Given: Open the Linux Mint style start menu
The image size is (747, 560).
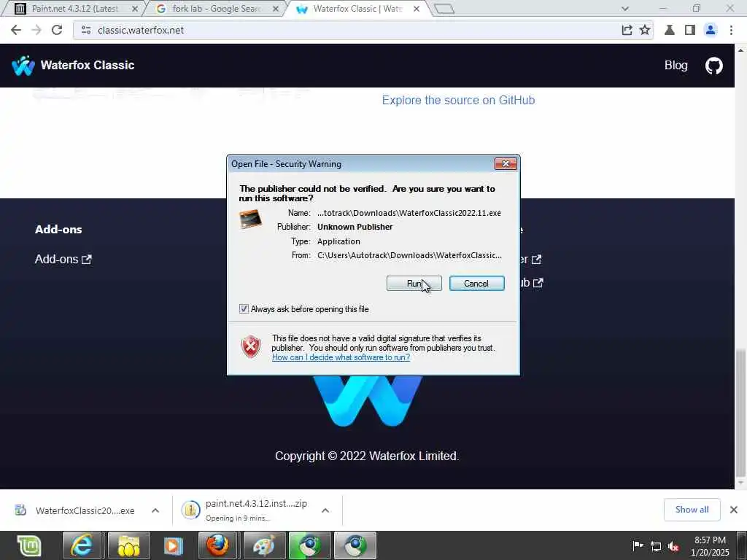Looking at the screenshot, I should pos(29,545).
